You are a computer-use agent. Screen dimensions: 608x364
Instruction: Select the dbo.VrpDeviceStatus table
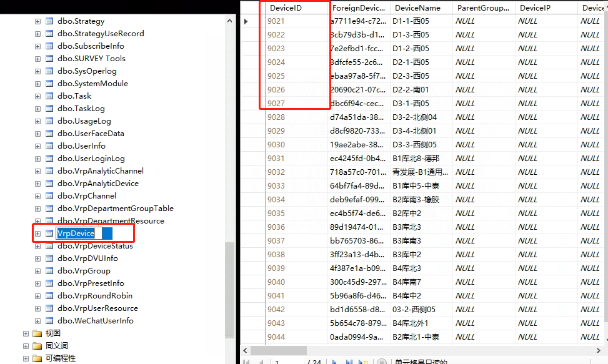(96, 246)
